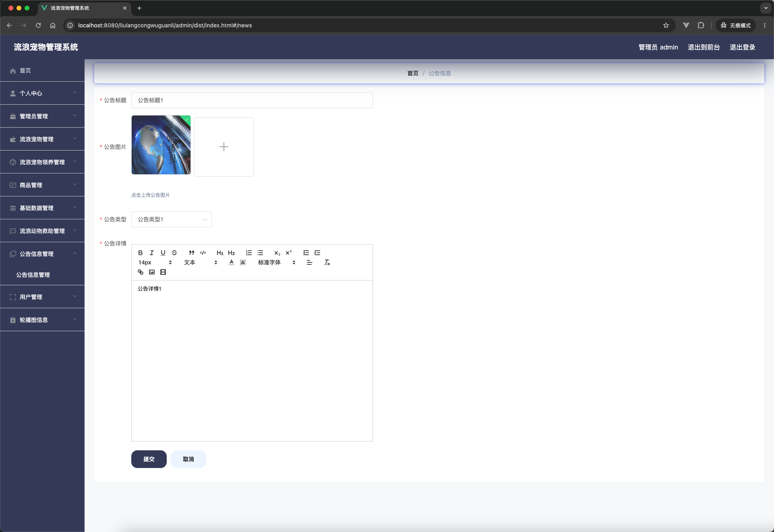Insert a video into the editor
Image resolution: width=774 pixels, height=532 pixels.
(163, 272)
